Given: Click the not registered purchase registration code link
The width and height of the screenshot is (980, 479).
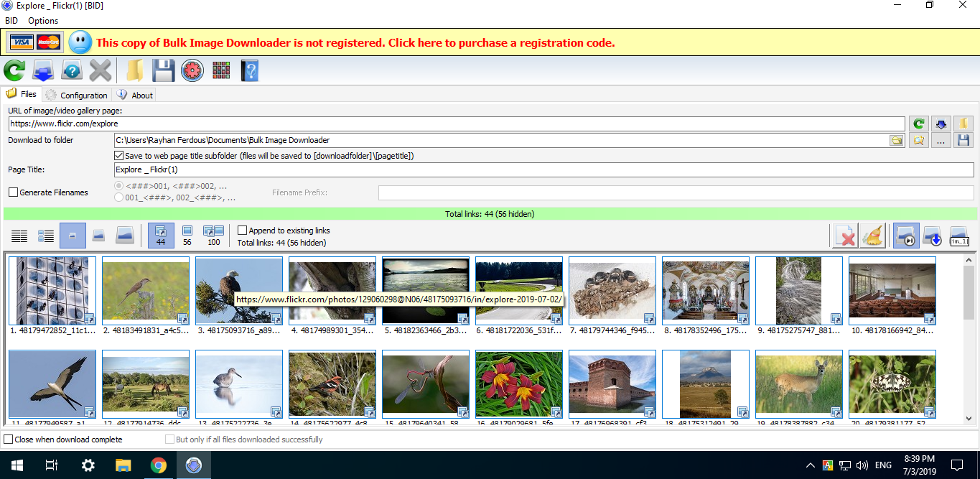Looking at the screenshot, I should pos(355,42).
